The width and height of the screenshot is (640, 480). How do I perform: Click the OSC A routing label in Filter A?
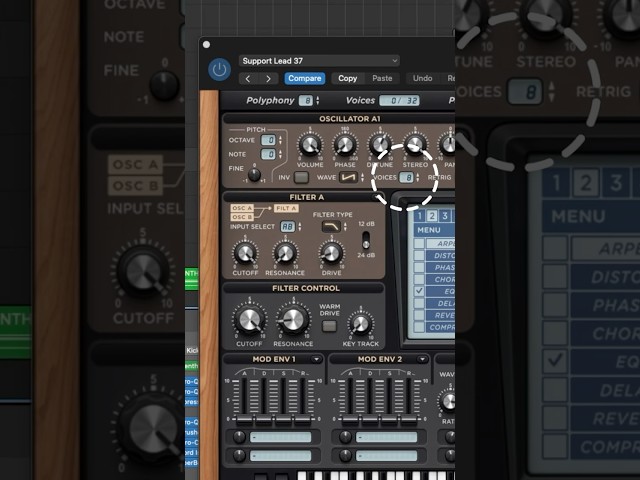coord(242,208)
